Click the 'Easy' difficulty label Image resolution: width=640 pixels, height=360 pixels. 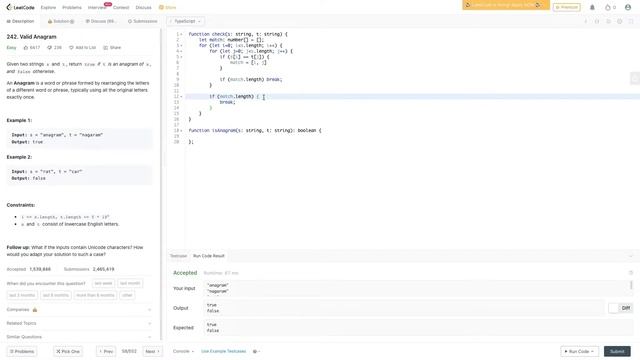(11, 48)
